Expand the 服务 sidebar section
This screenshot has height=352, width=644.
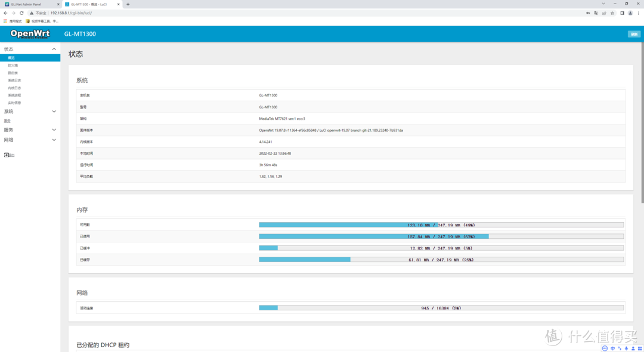click(x=54, y=130)
